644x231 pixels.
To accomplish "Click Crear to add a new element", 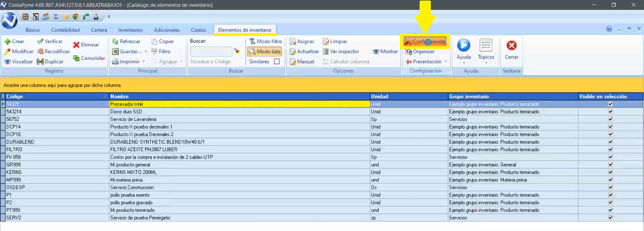I will pyautogui.click(x=15, y=42).
